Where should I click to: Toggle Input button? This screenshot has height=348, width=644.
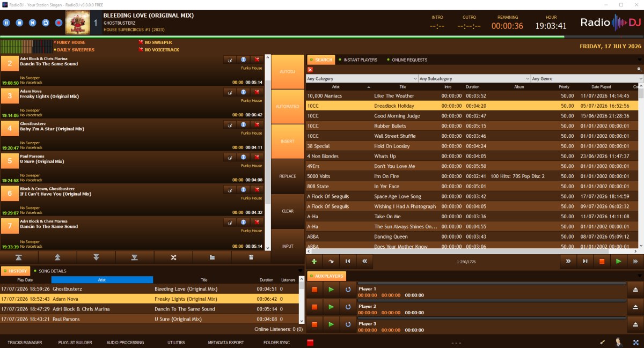point(288,246)
